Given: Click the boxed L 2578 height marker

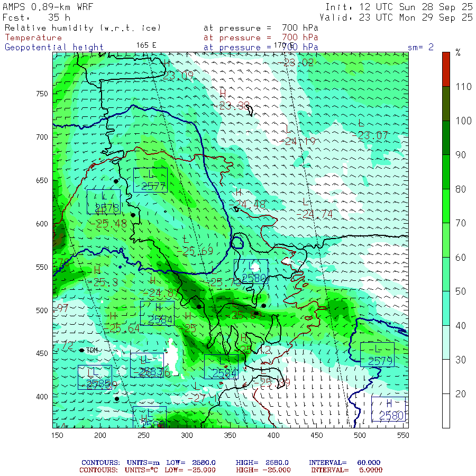Looking at the screenshot, I should tap(104, 202).
